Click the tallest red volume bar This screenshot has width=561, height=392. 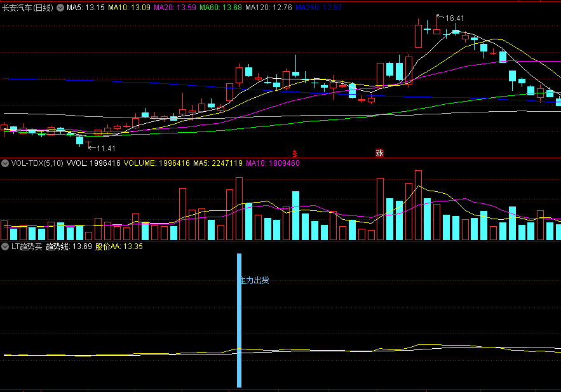(x=418, y=205)
